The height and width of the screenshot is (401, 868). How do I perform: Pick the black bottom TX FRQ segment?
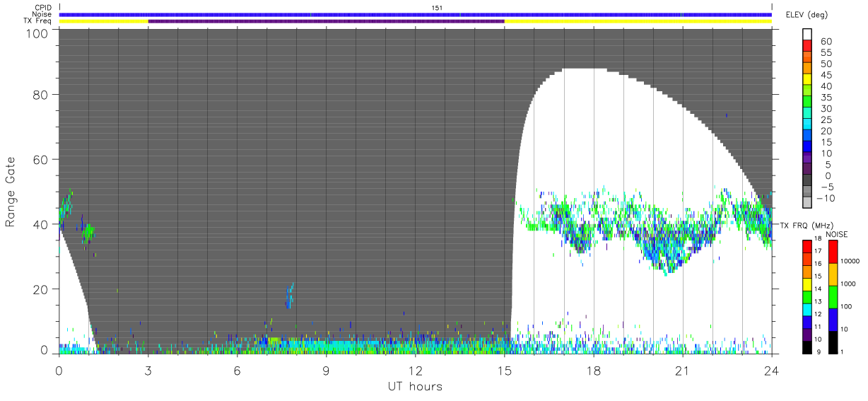[807, 347]
